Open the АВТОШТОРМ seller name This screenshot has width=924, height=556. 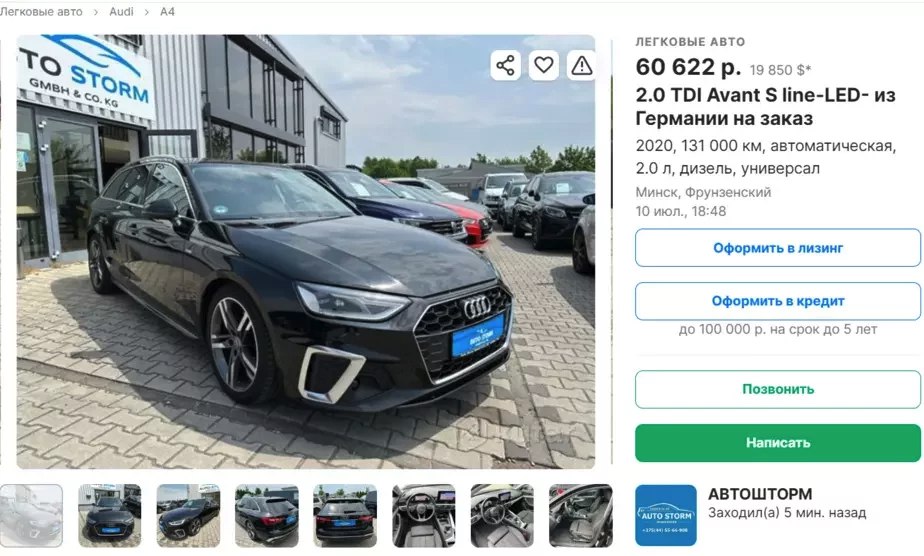[760, 494]
